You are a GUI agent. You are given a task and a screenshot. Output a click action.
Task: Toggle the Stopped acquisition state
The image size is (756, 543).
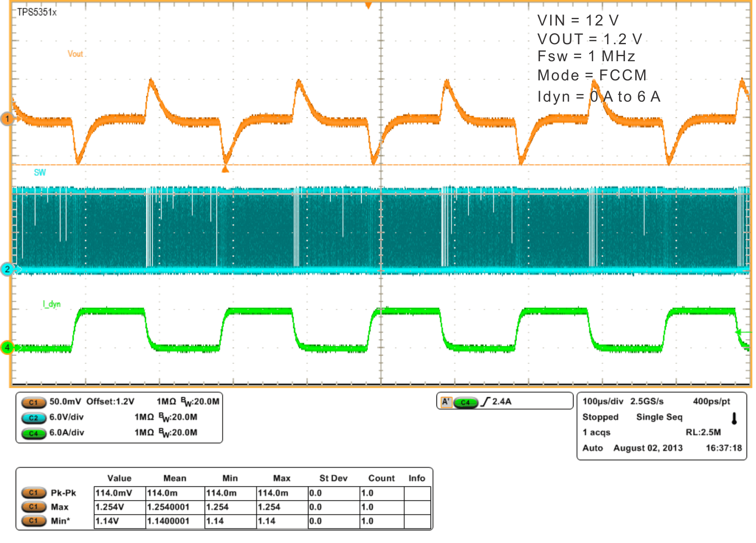pos(600,417)
